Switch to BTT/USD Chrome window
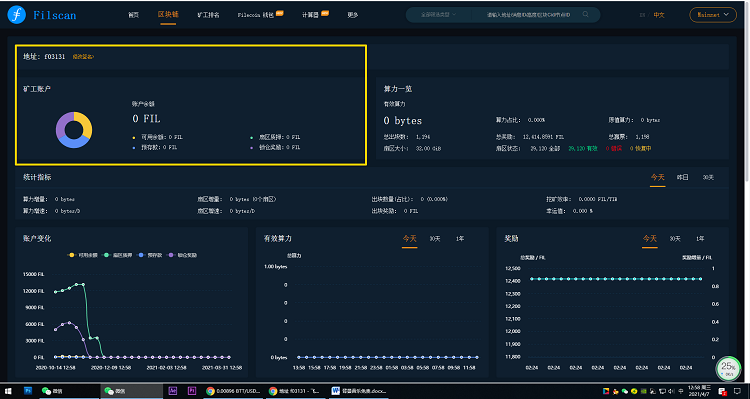The height and width of the screenshot is (399, 750). [x=232, y=391]
